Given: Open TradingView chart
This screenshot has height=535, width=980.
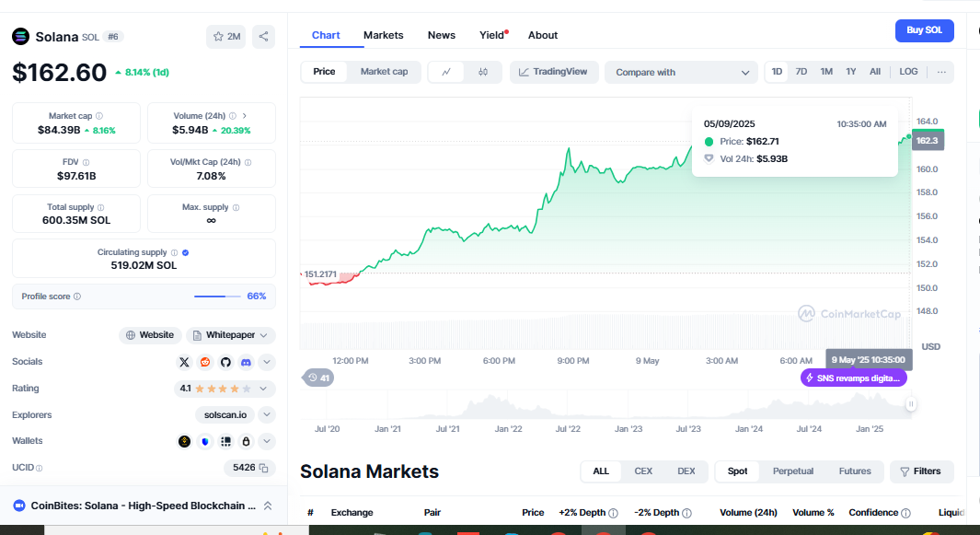Looking at the screenshot, I should [x=554, y=72].
